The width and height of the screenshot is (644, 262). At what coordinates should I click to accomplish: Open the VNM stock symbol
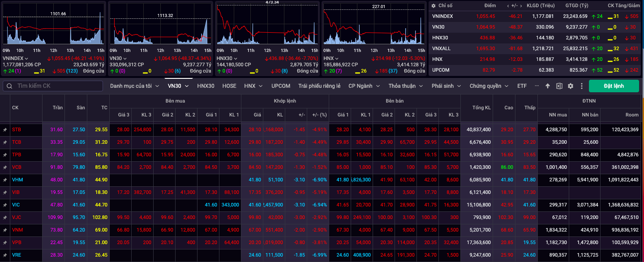[x=17, y=230]
